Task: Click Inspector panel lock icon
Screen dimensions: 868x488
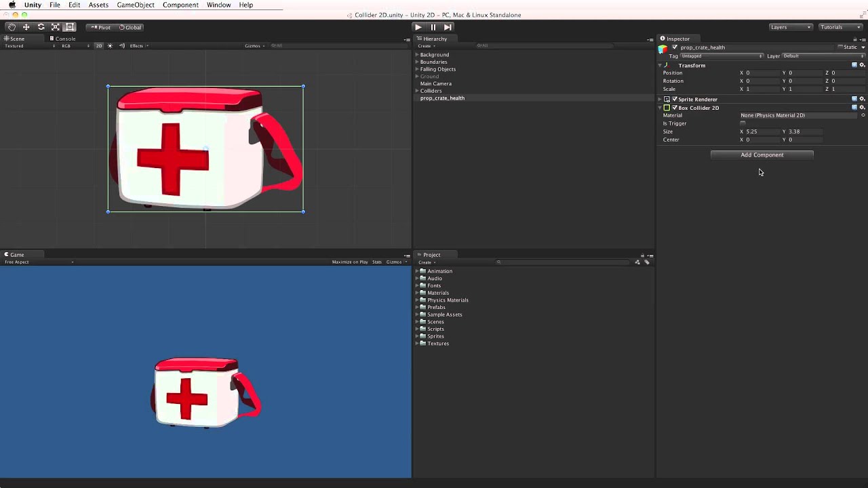Action: 855,39
